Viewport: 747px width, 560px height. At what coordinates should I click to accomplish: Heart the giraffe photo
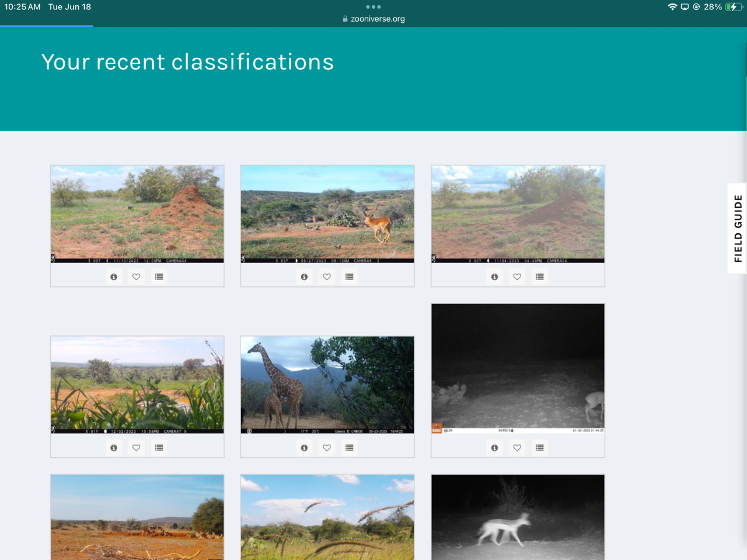327,448
